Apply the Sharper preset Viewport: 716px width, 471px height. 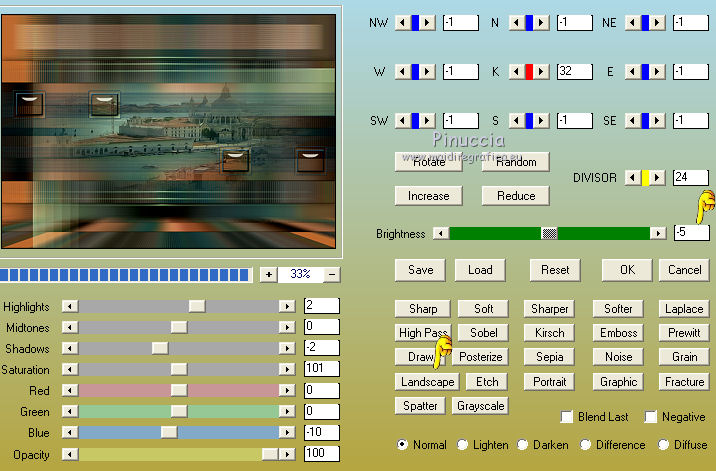tap(549, 309)
